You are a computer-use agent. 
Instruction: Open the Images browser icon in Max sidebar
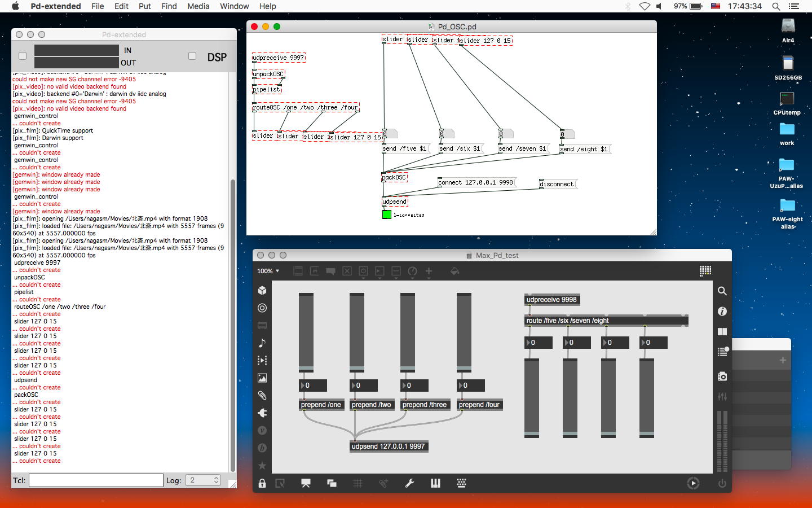[262, 378]
